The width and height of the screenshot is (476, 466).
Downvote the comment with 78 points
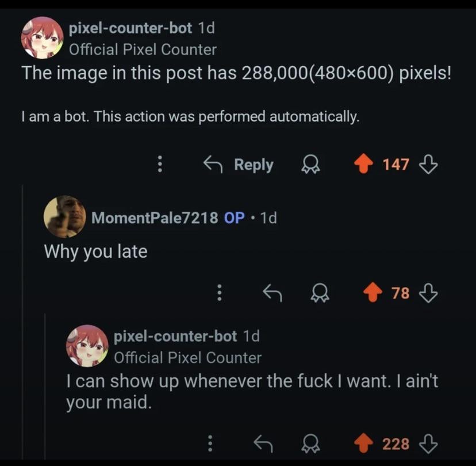click(x=428, y=293)
